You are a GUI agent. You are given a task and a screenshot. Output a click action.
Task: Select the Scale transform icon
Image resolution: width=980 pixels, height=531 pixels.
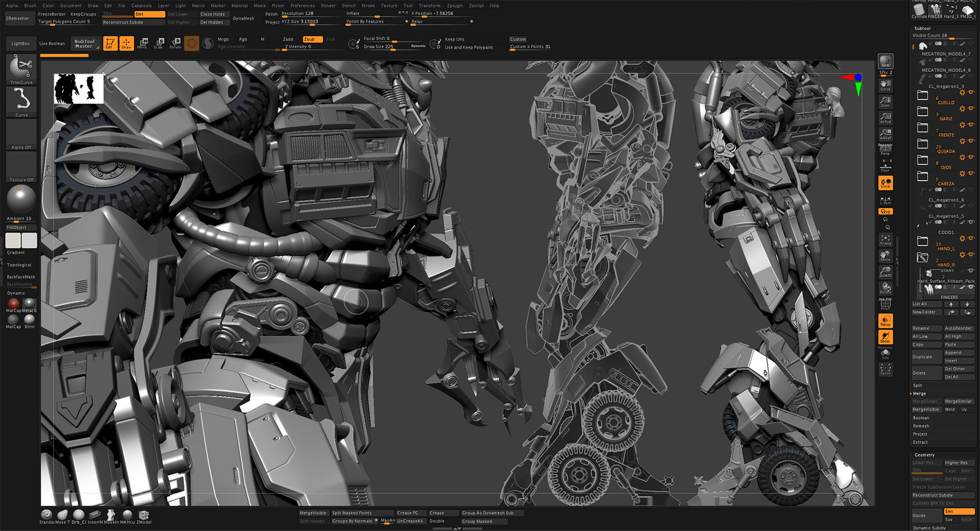(x=159, y=43)
